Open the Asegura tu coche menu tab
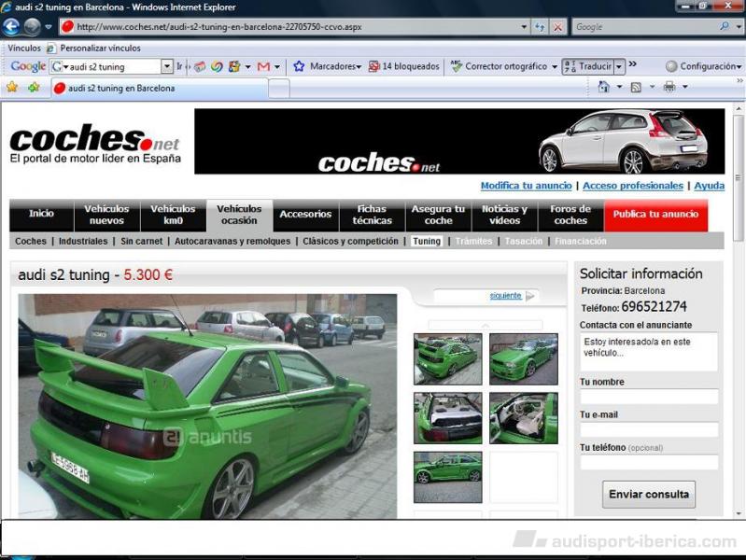The width and height of the screenshot is (746, 560). (x=438, y=215)
